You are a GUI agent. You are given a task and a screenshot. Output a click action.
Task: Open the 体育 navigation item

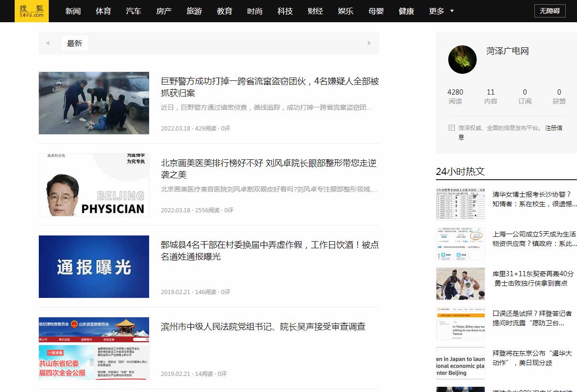coord(103,11)
